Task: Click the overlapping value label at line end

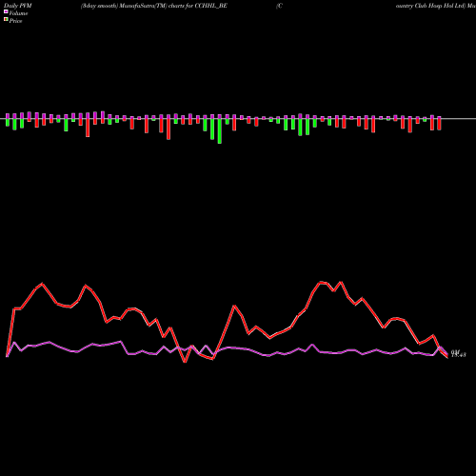Action: click(x=458, y=353)
